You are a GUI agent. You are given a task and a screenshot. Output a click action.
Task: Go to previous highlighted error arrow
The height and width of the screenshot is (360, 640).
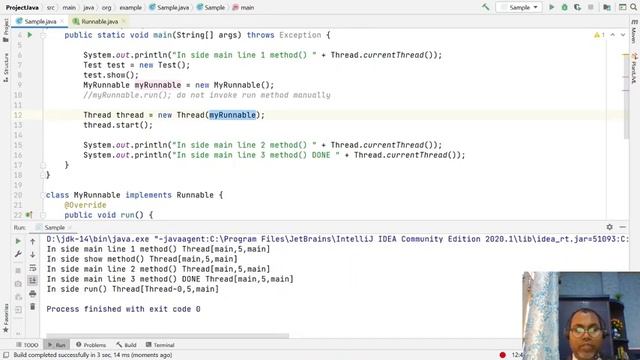coord(613,35)
